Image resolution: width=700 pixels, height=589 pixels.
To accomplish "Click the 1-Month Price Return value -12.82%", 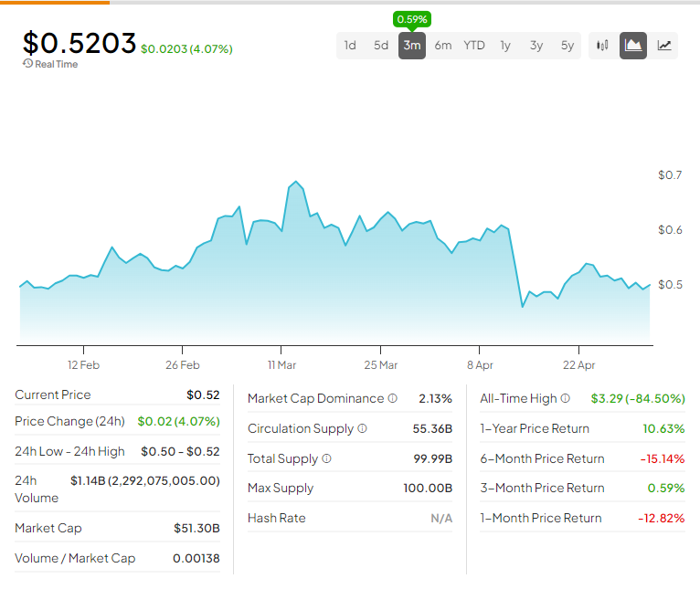I will point(661,518).
